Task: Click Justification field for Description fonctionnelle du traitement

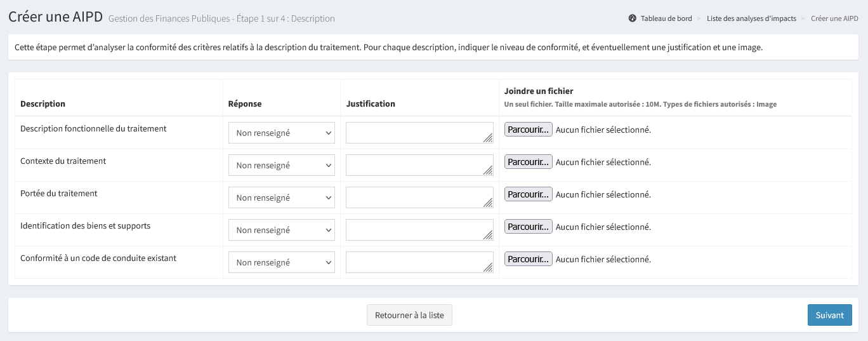Action: point(419,133)
